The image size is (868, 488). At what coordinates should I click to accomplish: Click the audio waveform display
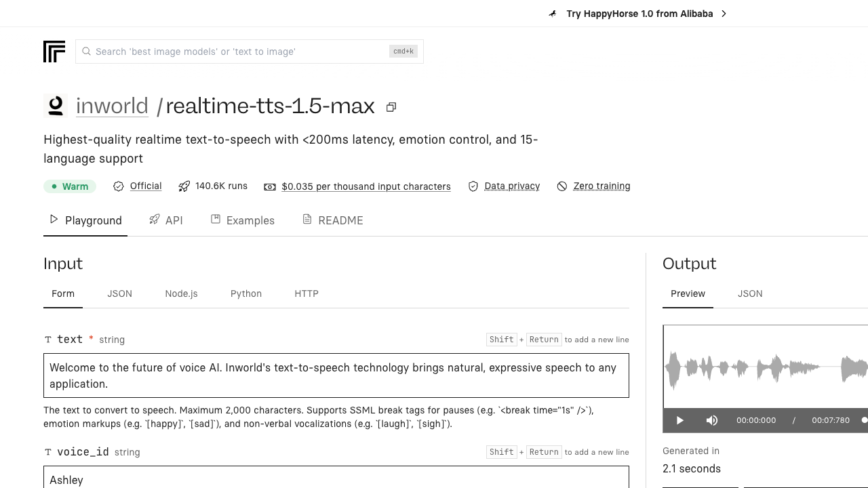[766, 367]
